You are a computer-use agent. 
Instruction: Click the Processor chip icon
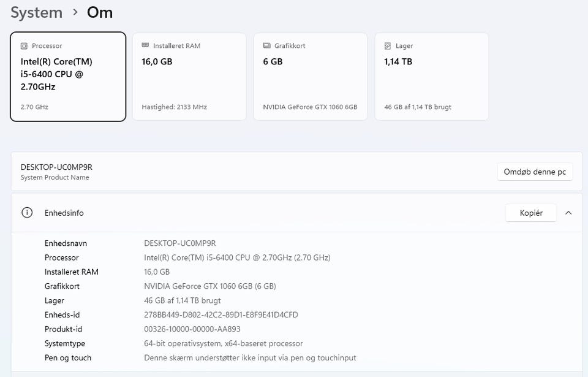click(24, 46)
